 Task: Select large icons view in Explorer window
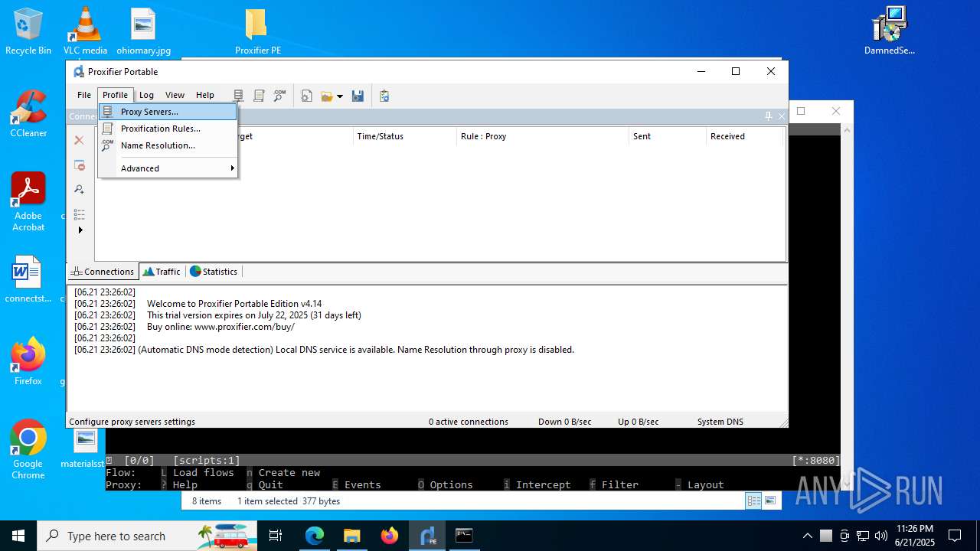770,500
